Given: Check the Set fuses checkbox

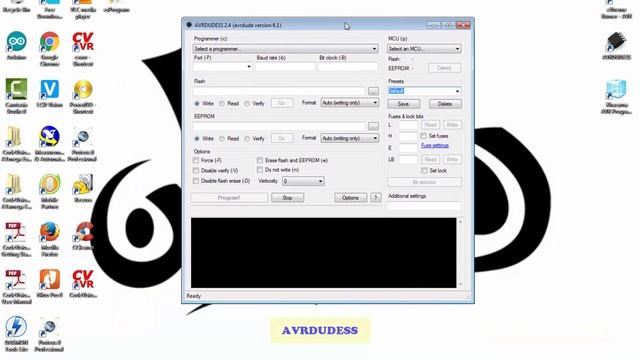Looking at the screenshot, I should pos(424,136).
